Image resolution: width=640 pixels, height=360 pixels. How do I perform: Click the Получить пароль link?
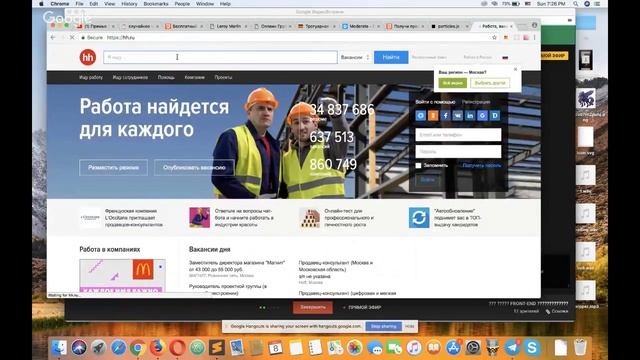pos(482,166)
